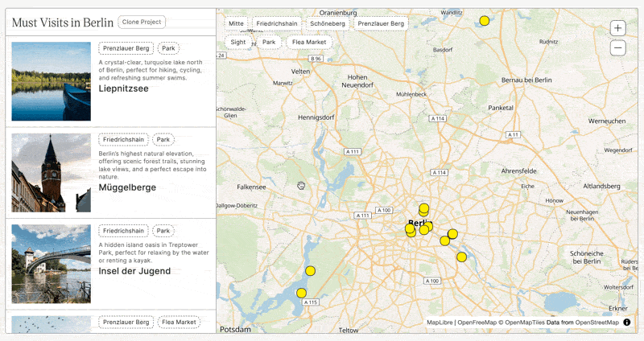Screen dimensions: 644x341
Task: Open the OpenStreetMap attribution link
Action: (x=597, y=323)
